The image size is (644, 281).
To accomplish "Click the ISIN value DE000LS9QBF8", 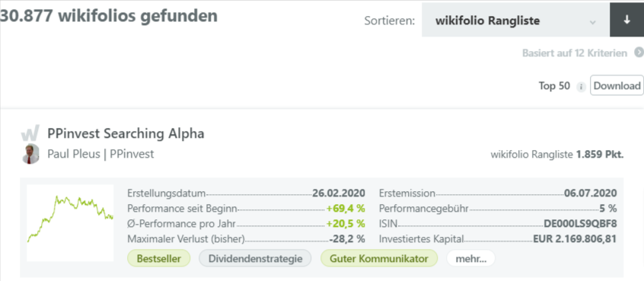I will point(580,224).
